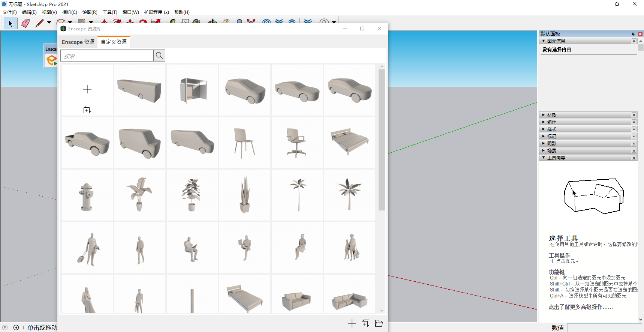Click the batch import icon in bottom bar

365,323
